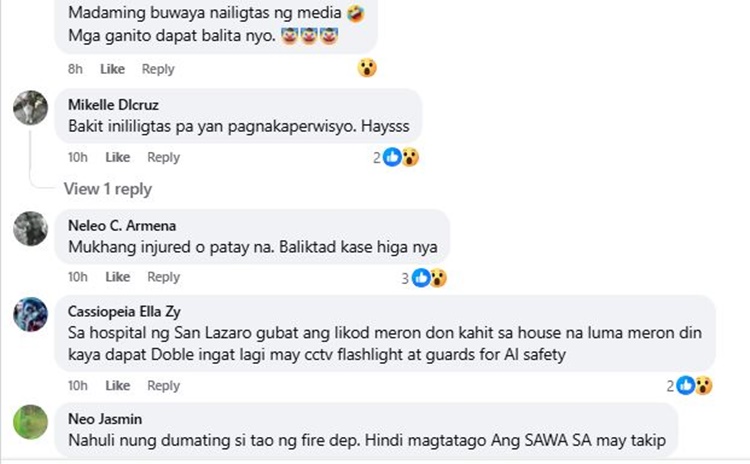This screenshot has height=464, width=750.
Task: Click the 10h timestamp on Neleo's comment
Action: coord(77,277)
